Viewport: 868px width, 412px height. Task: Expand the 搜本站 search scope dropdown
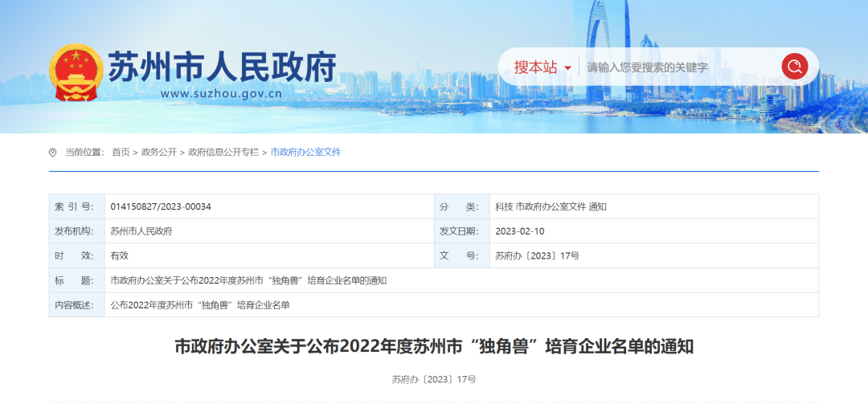(542, 67)
